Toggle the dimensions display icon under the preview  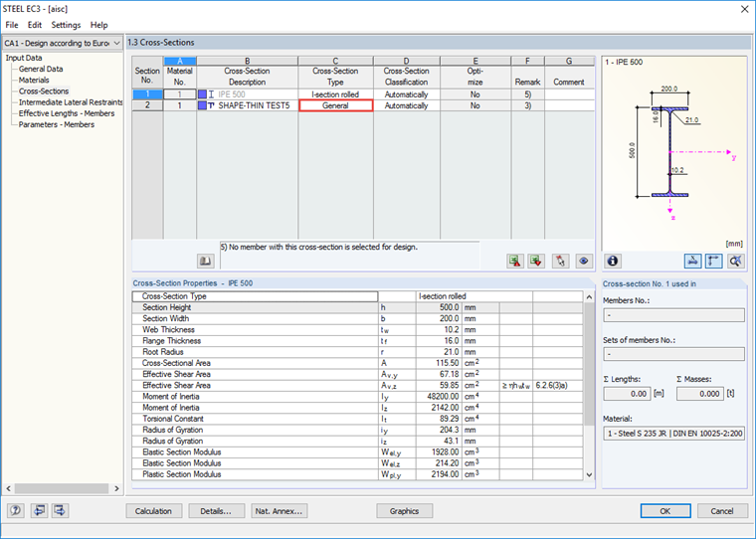pyautogui.click(x=713, y=261)
